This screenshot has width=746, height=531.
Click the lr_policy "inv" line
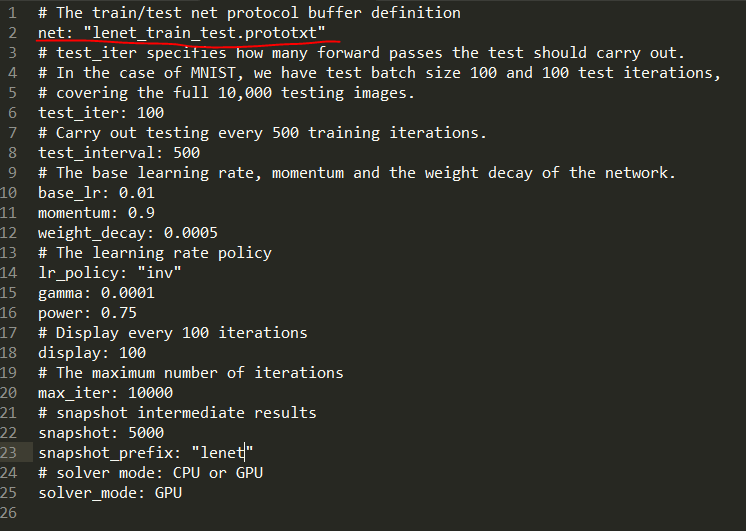point(109,272)
